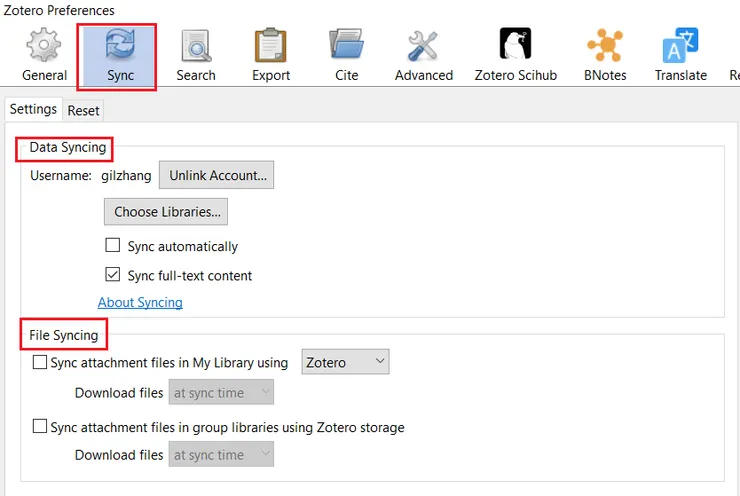Click the username gilzhang text
This screenshot has height=496, width=740.
pyautogui.click(x=126, y=176)
